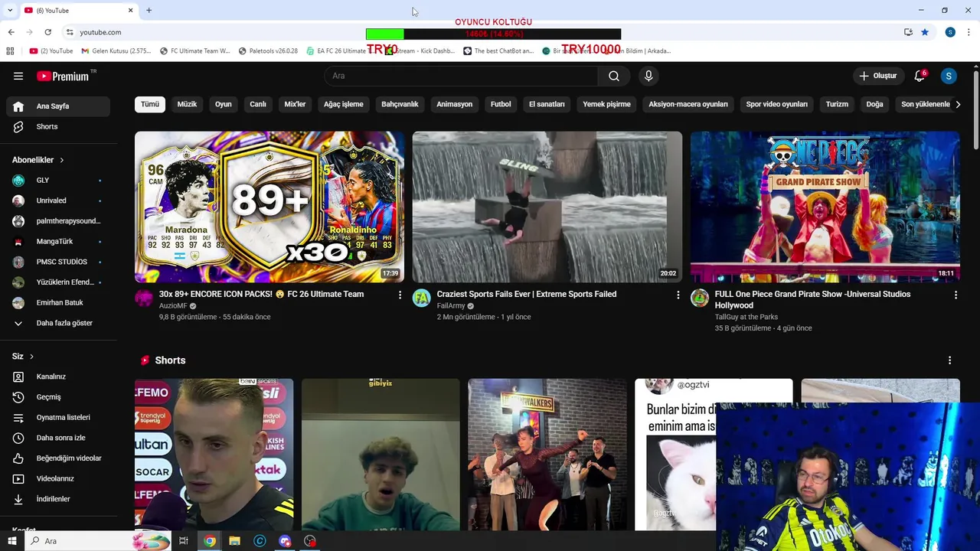This screenshot has width=980, height=551.
Task: Open Chrome's three-dot menu
Action: 969,32
